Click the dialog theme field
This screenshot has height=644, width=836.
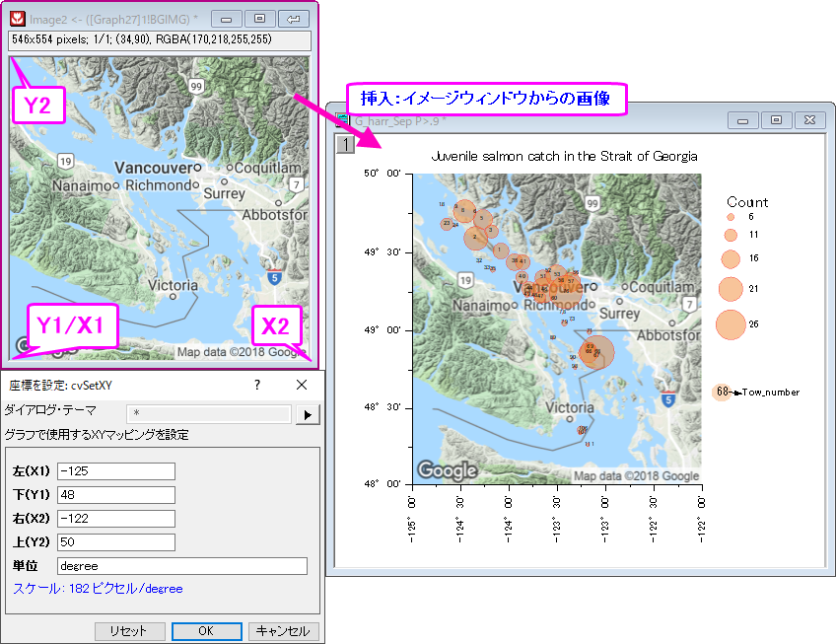(209, 413)
